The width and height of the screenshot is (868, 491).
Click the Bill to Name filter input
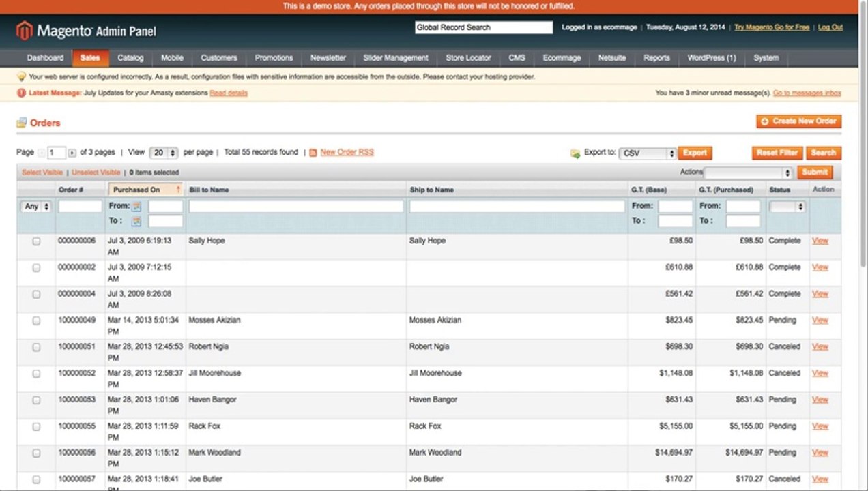296,206
